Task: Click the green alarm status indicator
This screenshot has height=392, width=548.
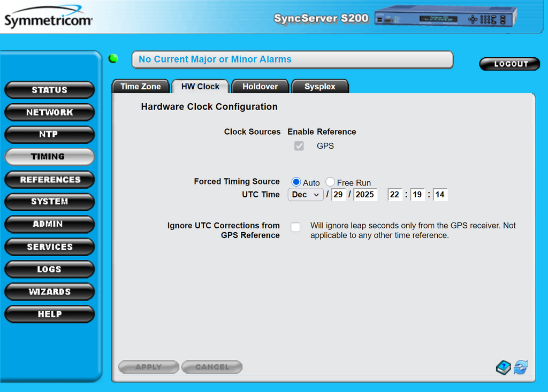Action: (x=113, y=59)
